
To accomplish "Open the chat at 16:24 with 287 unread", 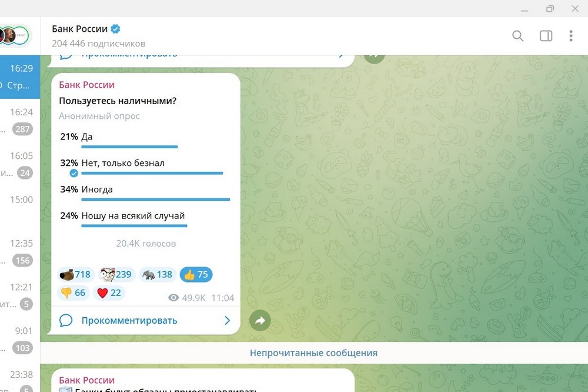I will (20, 121).
